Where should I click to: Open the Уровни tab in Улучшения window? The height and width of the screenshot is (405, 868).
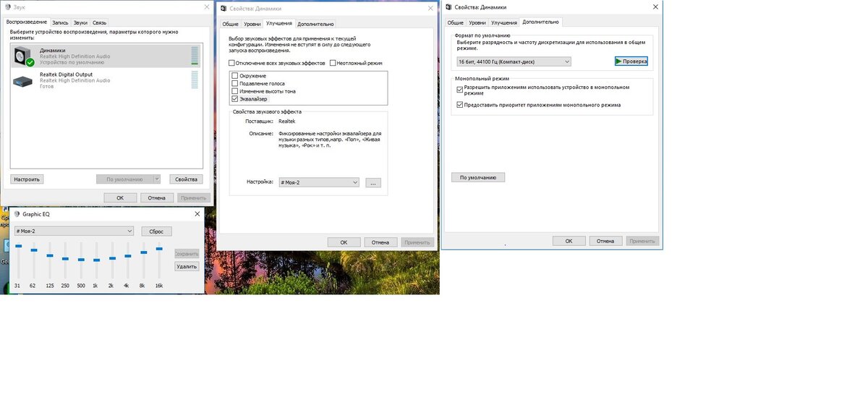252,24
